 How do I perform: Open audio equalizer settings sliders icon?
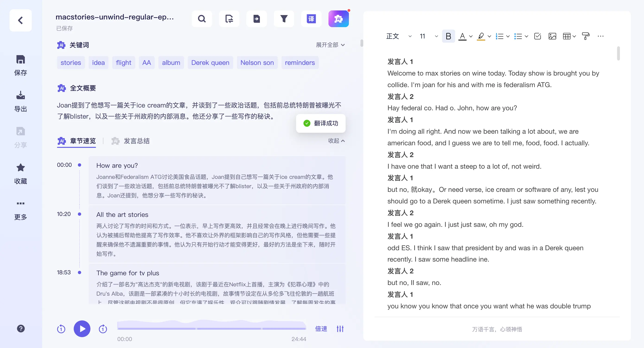point(340,329)
